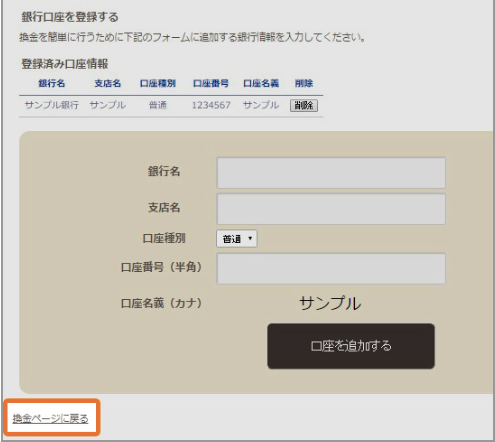This screenshot has height=442, width=495.
Task: Click the 銀行名 table column header
Action: pyautogui.click(x=52, y=83)
